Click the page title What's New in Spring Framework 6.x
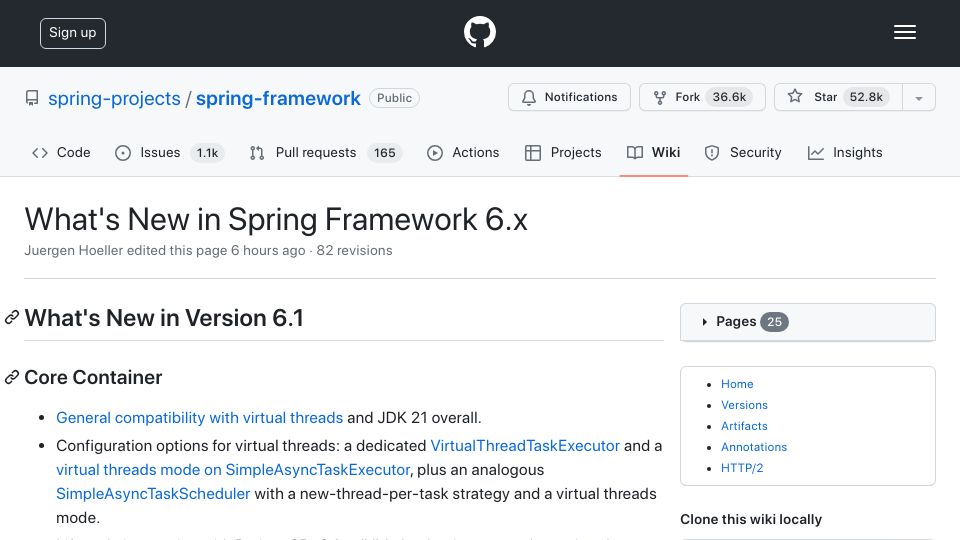 click(276, 219)
